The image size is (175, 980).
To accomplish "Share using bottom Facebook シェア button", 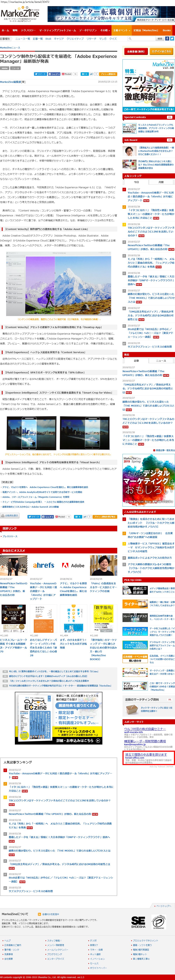I will click(48, 517).
